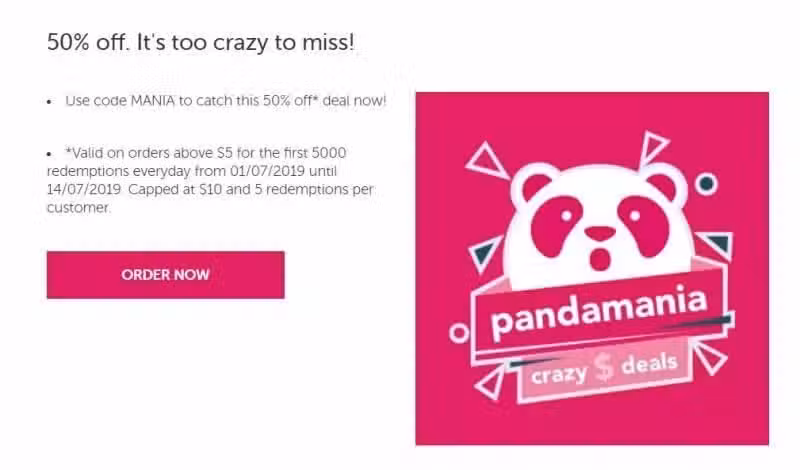
Task: Click the outlined triangle above the panda's right ear
Action: [652, 147]
